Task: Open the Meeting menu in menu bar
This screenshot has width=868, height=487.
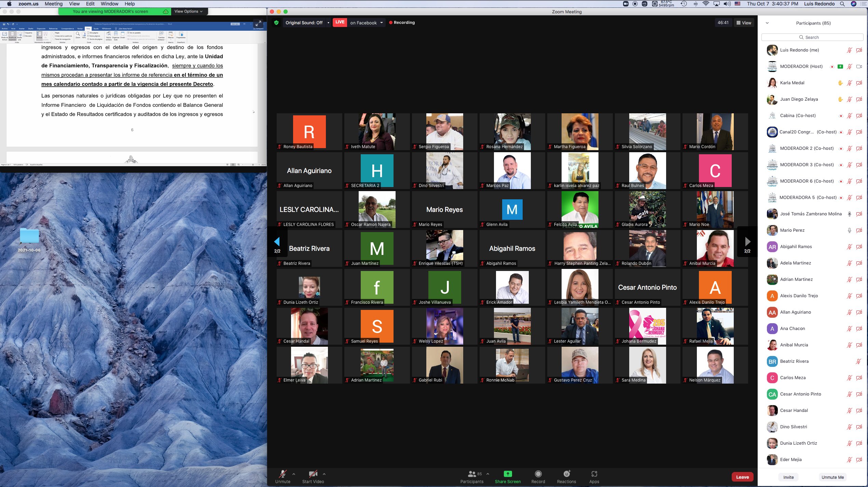Action: [x=54, y=4]
